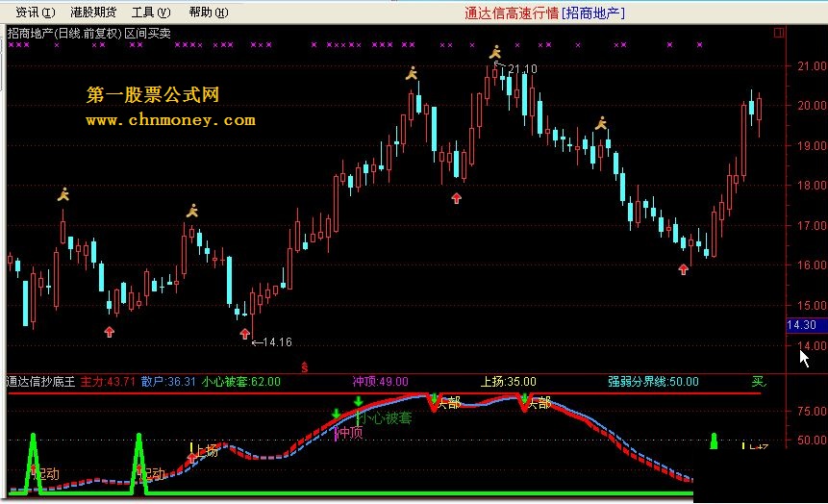Click the 75.00 value on the indicator axis
Viewport: 828px width, 504px height.
coord(812,411)
